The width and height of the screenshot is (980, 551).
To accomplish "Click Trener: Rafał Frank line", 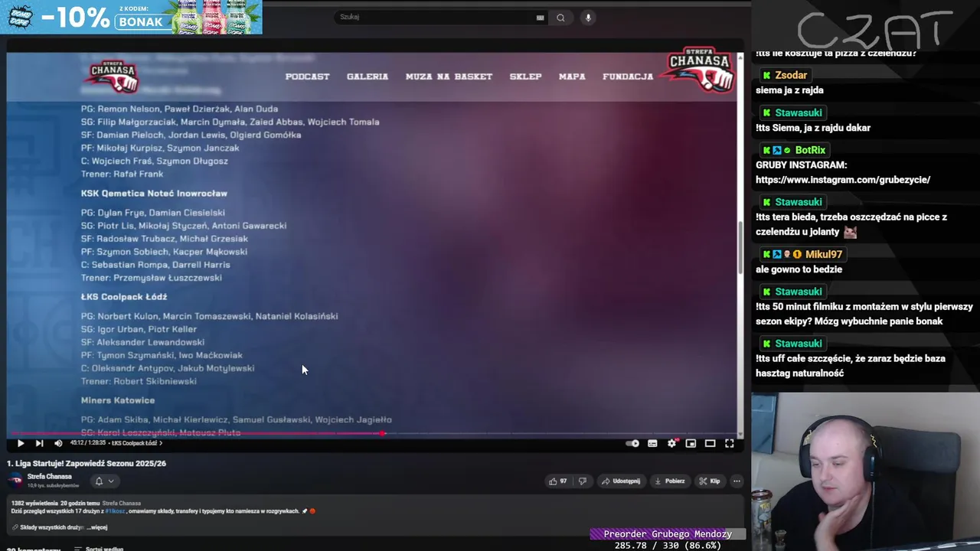I will point(122,174).
